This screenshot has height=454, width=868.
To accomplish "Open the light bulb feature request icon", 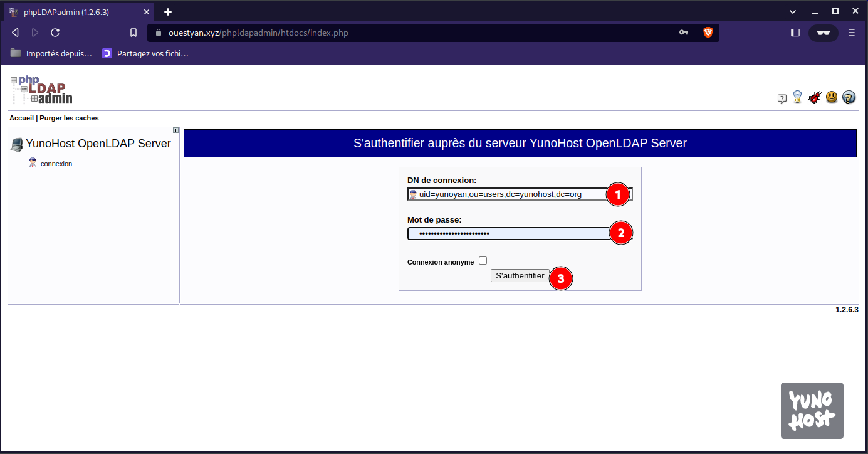I will click(x=798, y=97).
